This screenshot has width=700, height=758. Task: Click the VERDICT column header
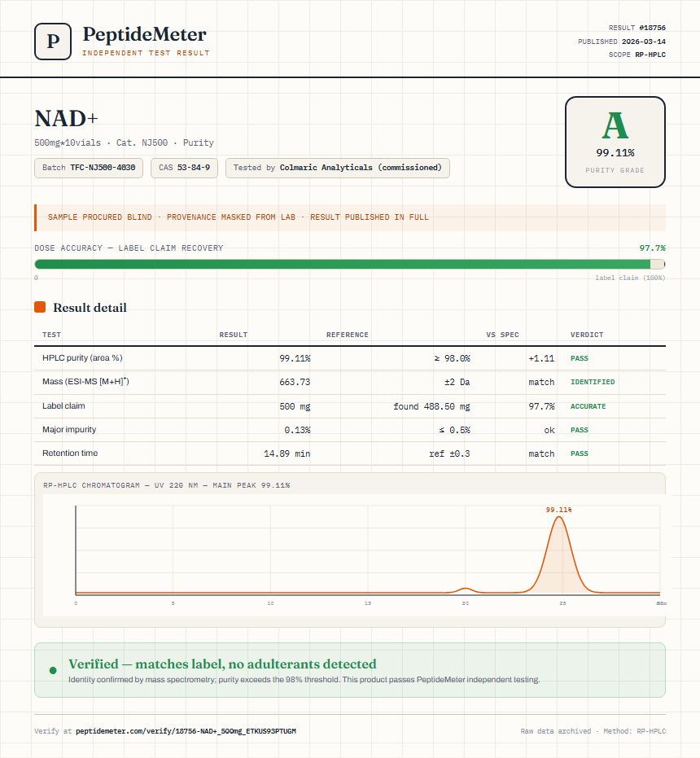point(586,335)
